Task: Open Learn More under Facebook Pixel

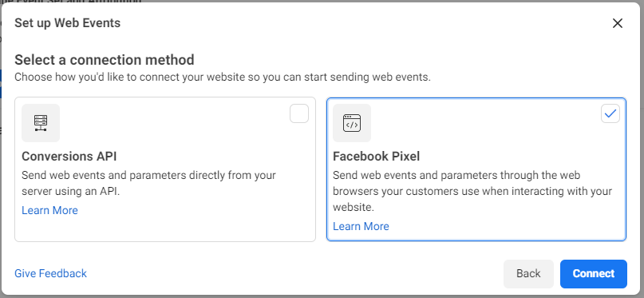Action: click(x=361, y=226)
